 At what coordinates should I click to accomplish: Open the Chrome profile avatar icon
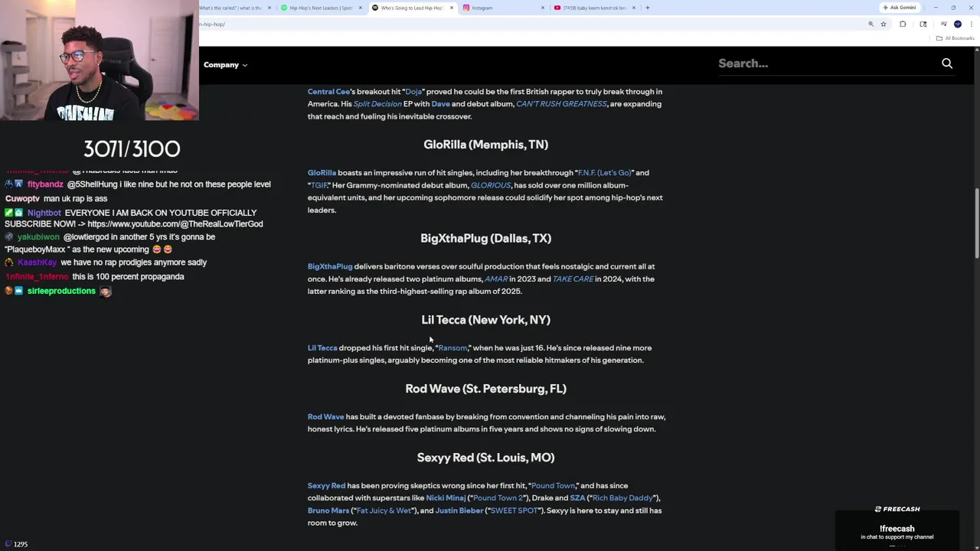(958, 24)
